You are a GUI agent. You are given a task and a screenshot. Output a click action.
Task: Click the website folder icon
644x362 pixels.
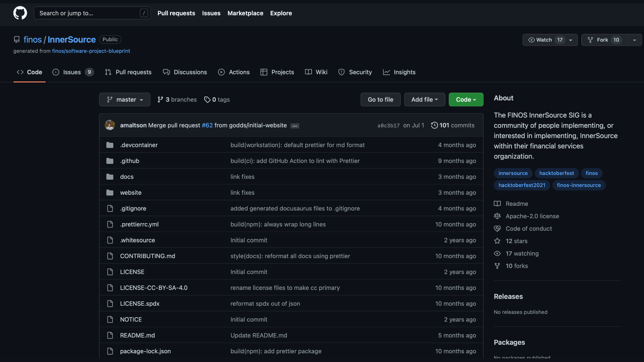tap(110, 193)
